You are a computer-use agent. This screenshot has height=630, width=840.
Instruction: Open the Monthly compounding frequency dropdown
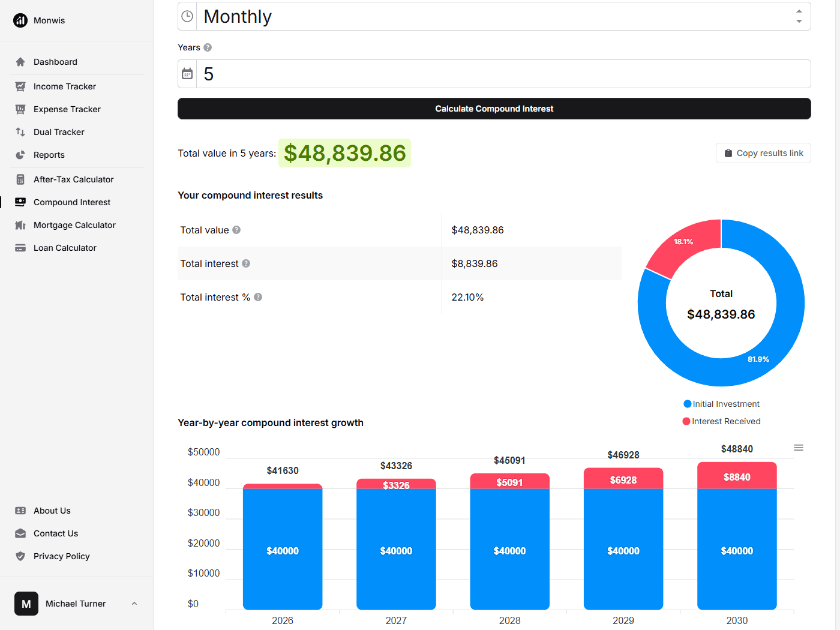(x=494, y=16)
